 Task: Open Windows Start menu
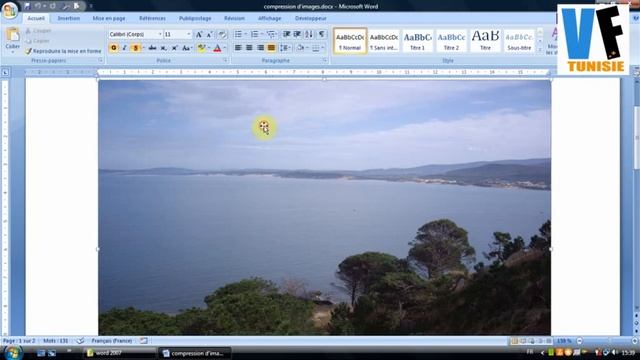tap(12, 353)
